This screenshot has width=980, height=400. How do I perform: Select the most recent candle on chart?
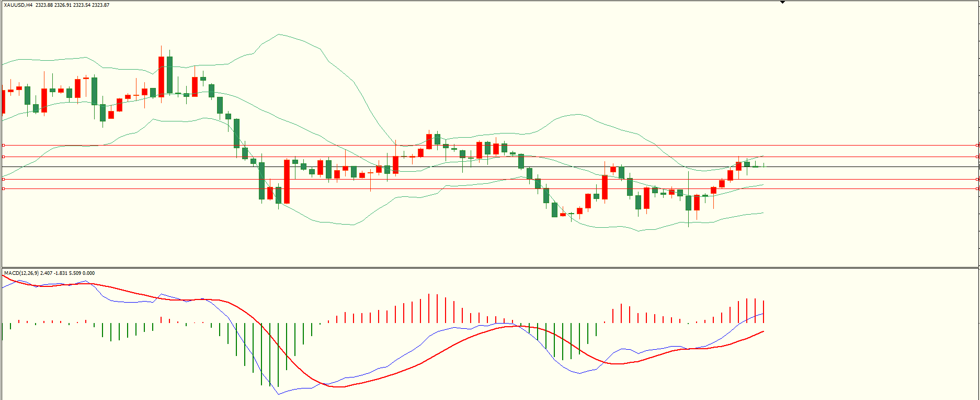pyautogui.click(x=764, y=165)
